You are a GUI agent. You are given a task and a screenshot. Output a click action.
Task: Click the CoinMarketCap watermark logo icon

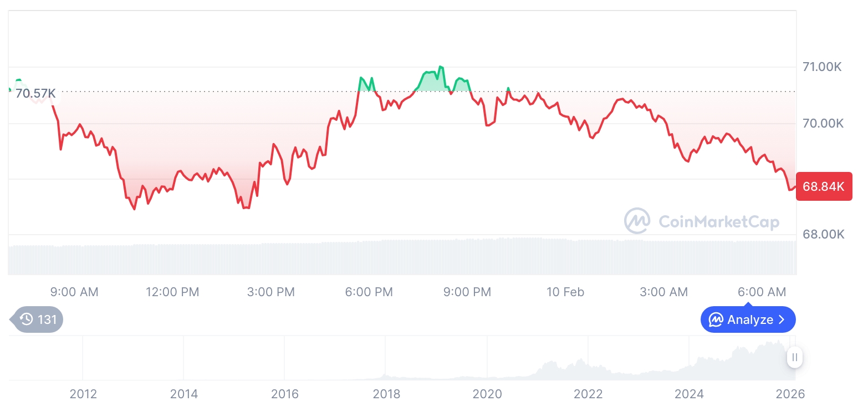tap(637, 221)
